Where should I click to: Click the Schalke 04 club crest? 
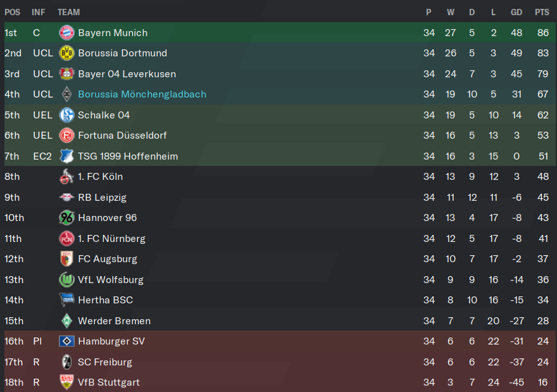coord(66,115)
